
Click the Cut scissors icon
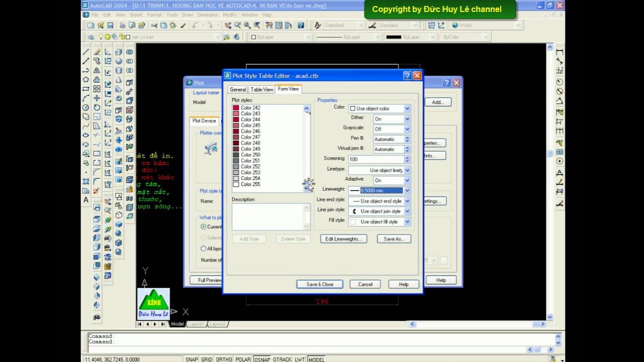coord(154,25)
